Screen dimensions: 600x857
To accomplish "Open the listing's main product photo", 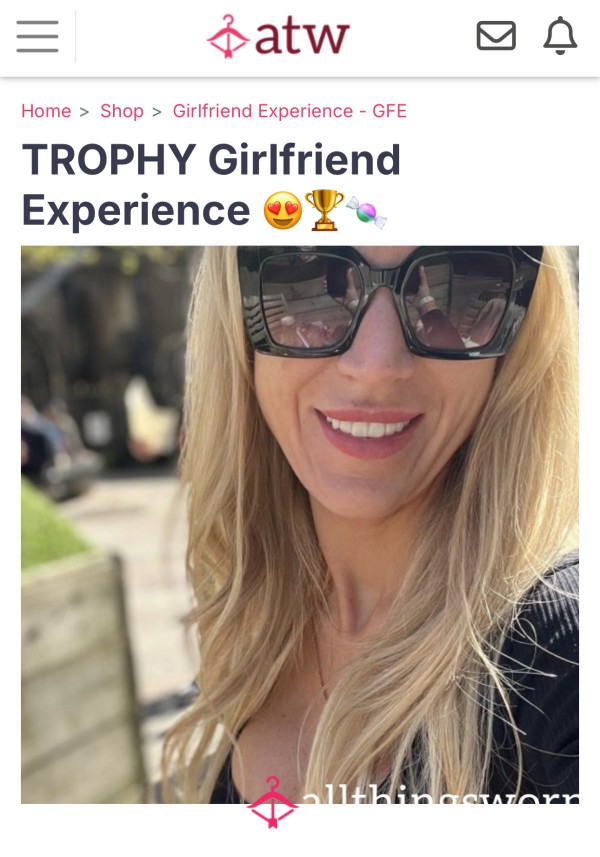I will pos(300,525).
